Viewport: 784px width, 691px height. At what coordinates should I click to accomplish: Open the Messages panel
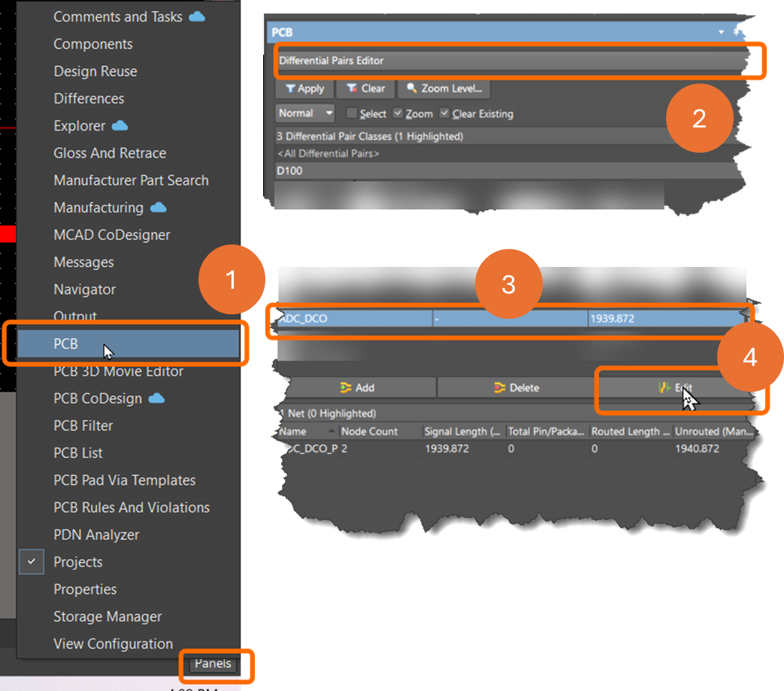83,262
